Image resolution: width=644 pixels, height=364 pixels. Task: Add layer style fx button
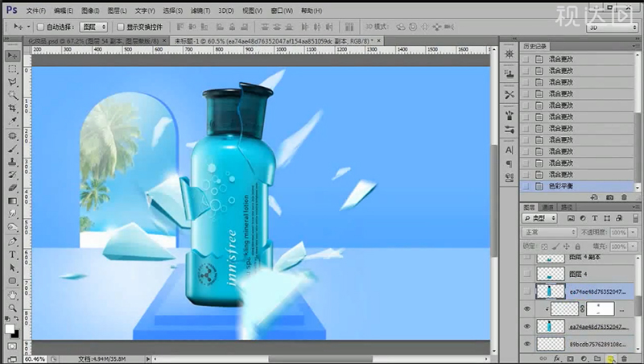click(x=557, y=358)
